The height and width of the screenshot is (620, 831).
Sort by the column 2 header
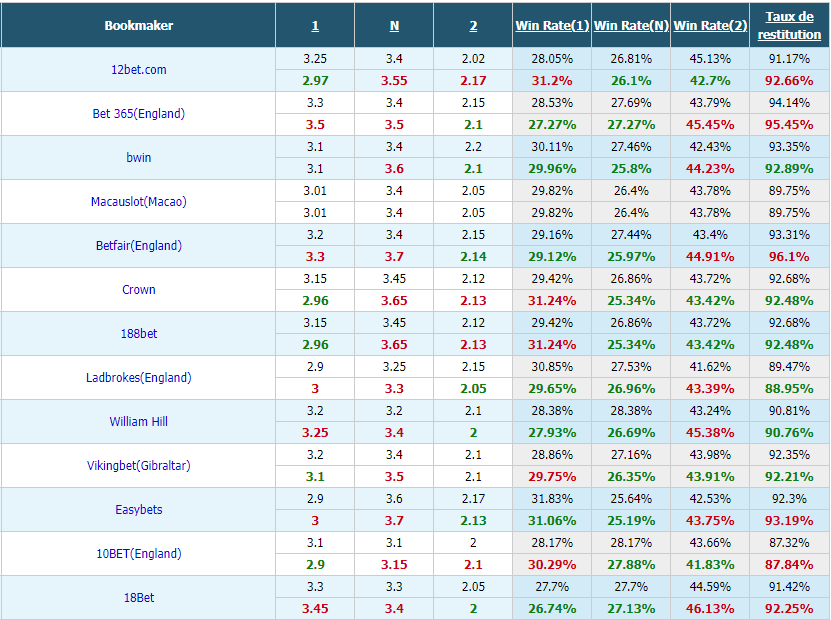coord(473,25)
